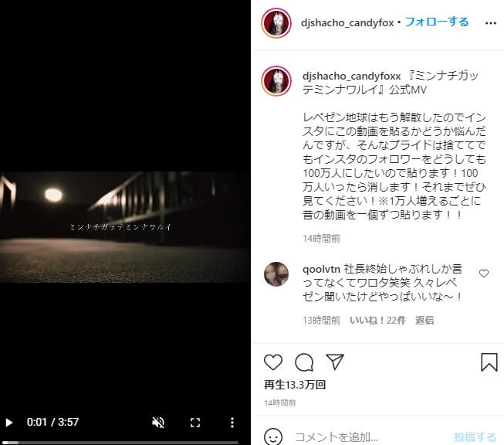Click the フォローする follow button
This screenshot has width=504, height=445.
[437, 22]
